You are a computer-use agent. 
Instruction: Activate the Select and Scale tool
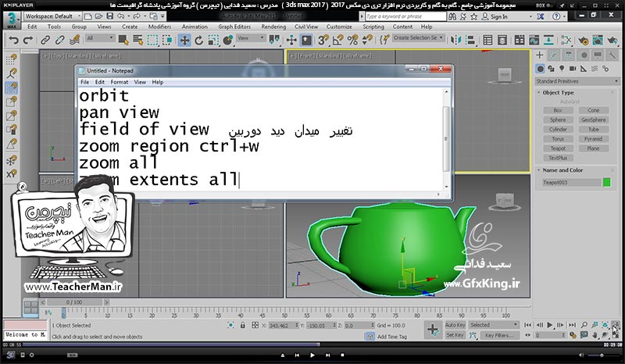point(213,40)
